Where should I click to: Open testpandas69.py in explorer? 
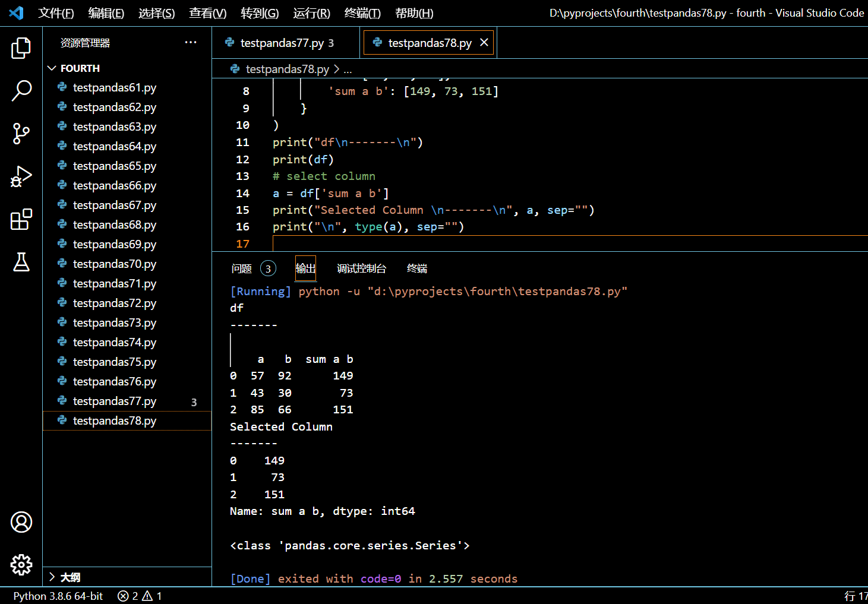click(x=127, y=244)
